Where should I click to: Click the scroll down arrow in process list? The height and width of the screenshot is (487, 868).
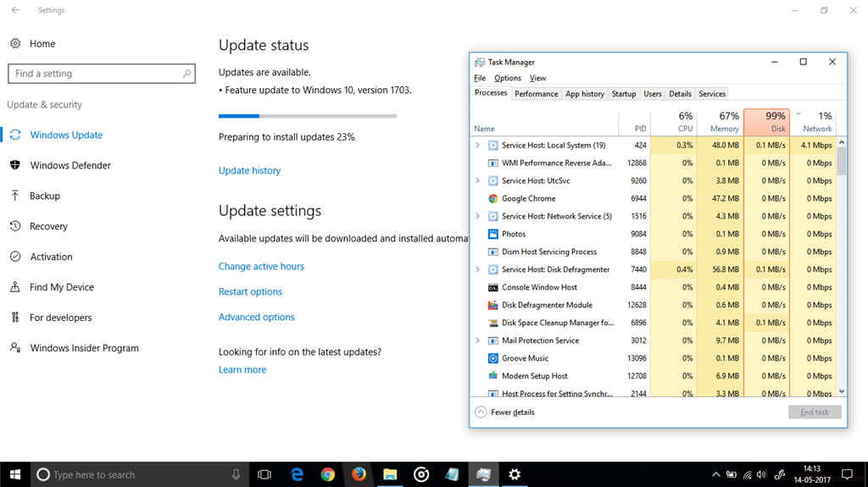[x=842, y=391]
